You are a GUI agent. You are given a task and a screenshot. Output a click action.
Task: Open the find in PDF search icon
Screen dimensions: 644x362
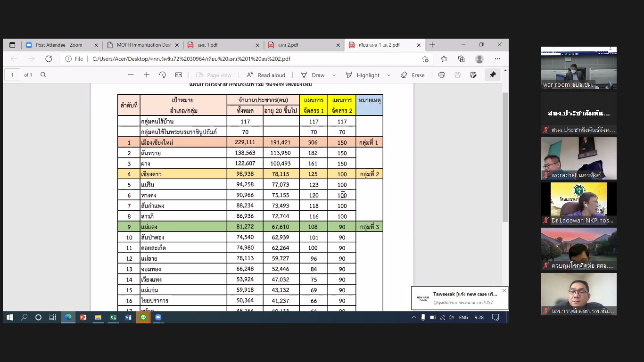point(43,75)
